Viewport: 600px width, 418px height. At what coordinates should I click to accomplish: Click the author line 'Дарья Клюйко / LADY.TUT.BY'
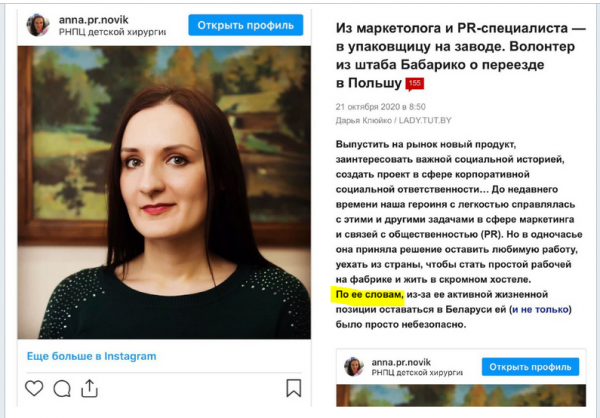[x=393, y=121]
